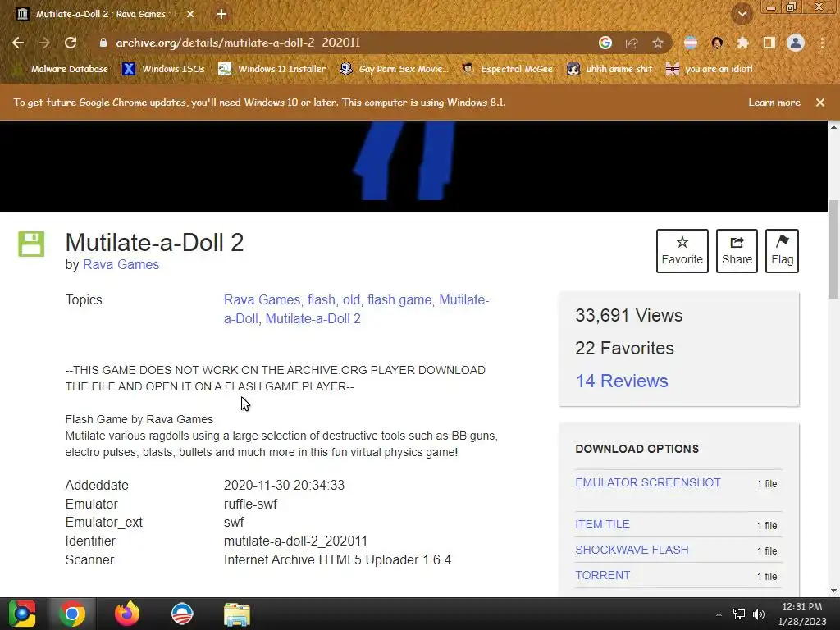Click the emulator game preview area
Screen dimensions: 840x630
pyautogui.click(x=413, y=166)
